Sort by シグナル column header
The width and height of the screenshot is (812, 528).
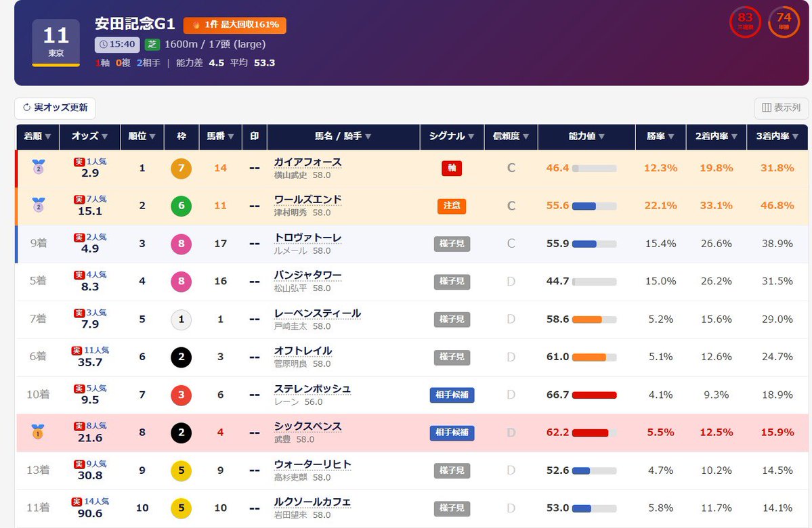[x=452, y=136]
